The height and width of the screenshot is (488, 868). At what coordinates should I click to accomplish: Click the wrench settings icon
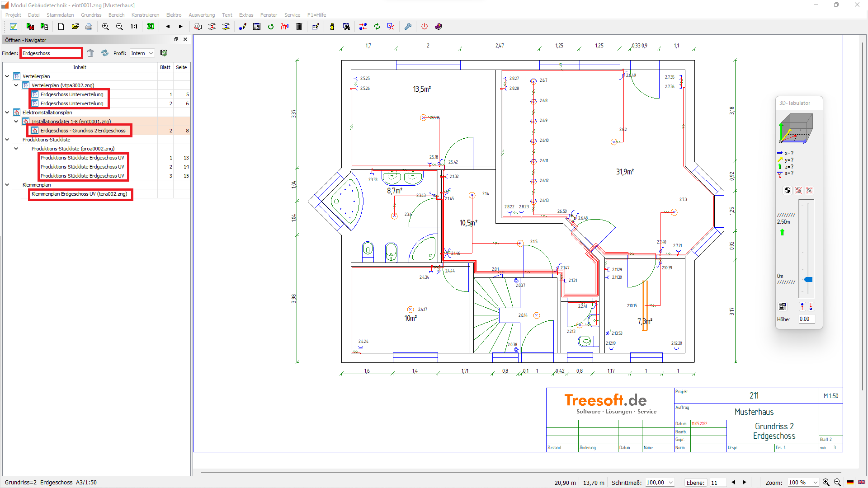pos(408,27)
